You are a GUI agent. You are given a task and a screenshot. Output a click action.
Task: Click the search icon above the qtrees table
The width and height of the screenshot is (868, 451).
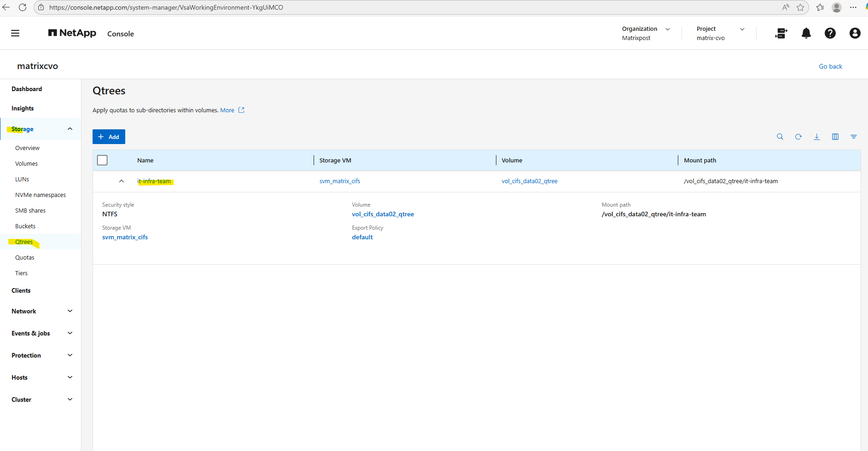pyautogui.click(x=780, y=137)
